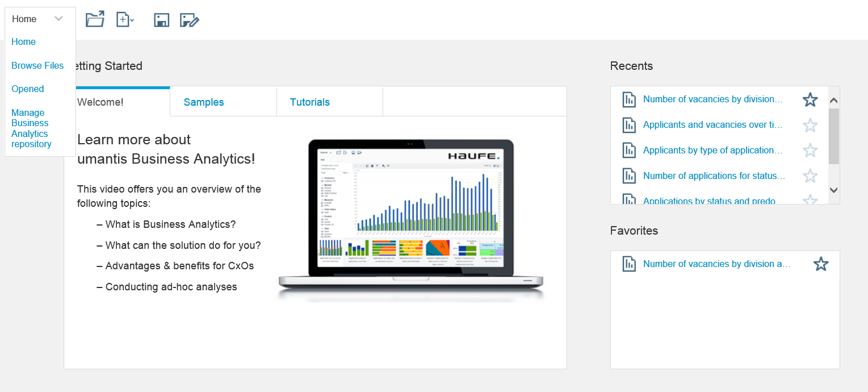Toggle favorite star for 'Applicants and vacancies over ti…'
The height and width of the screenshot is (392, 868).
[810, 126]
